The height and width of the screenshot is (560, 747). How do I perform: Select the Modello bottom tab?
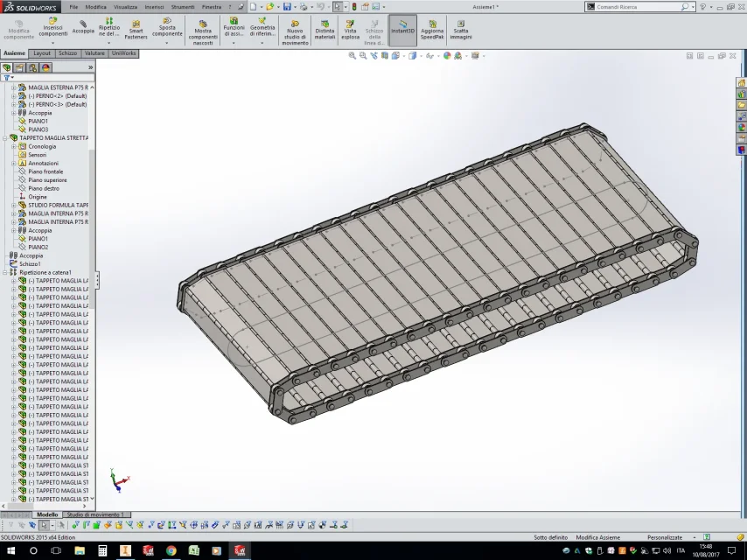47,514
